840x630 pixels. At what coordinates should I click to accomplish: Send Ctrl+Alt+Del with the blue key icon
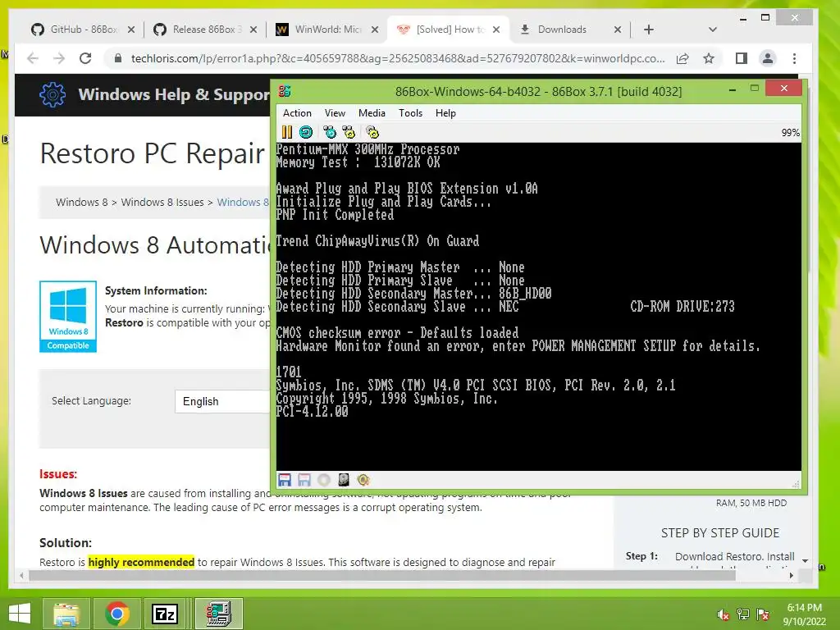[330, 132]
